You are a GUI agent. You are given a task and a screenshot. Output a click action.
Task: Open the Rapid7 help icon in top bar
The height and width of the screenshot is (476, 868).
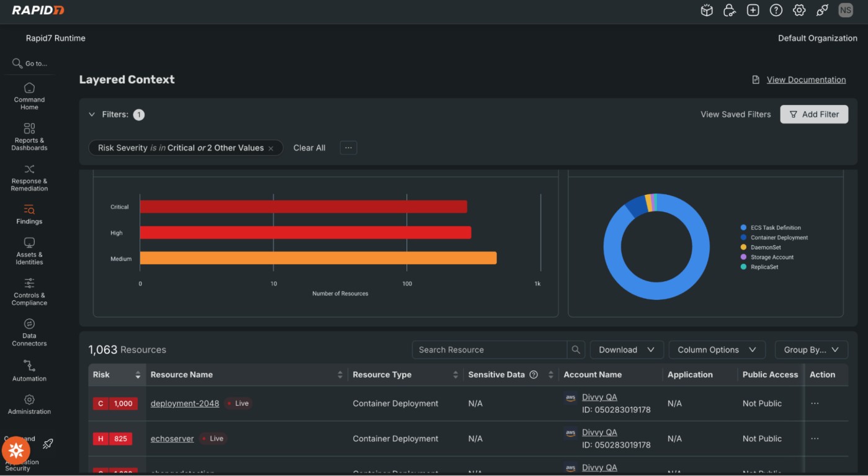click(776, 10)
